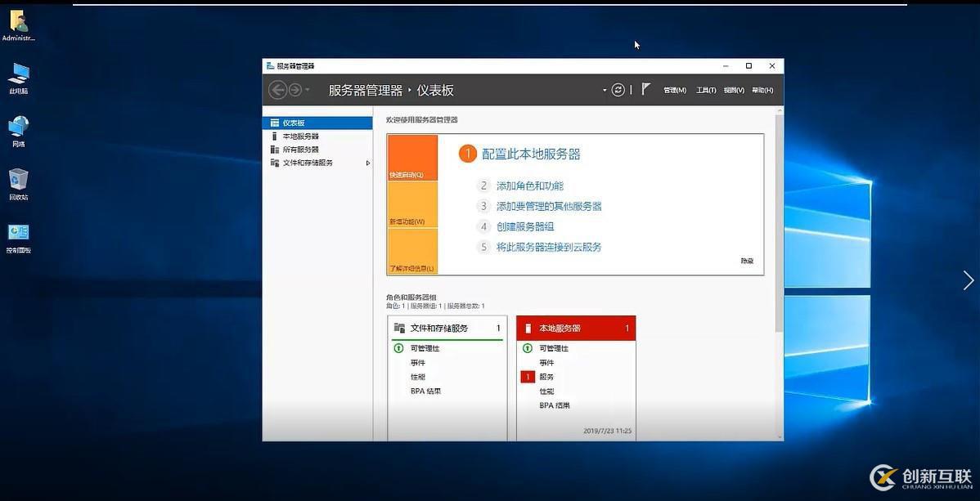Open the 视图(V) menu
The height and width of the screenshot is (501, 980).
734,91
